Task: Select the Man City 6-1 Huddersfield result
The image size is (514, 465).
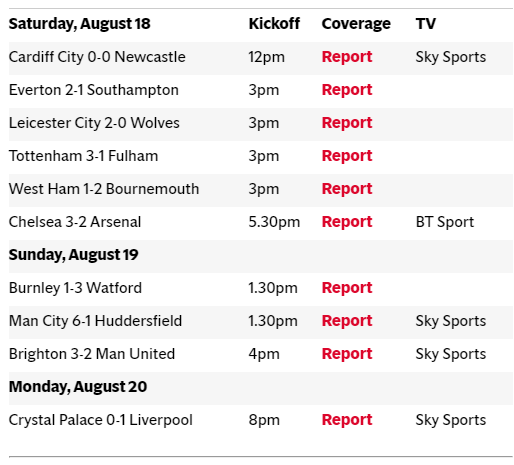Action: tap(95, 321)
